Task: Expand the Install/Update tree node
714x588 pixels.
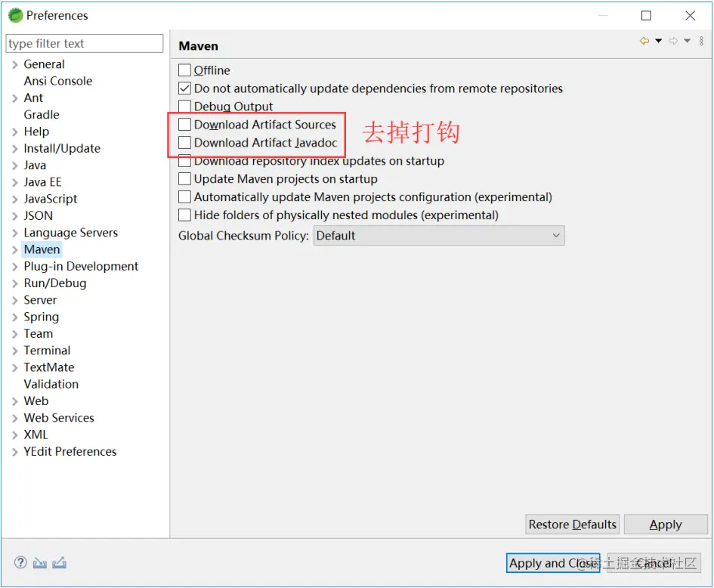Action: [x=15, y=148]
